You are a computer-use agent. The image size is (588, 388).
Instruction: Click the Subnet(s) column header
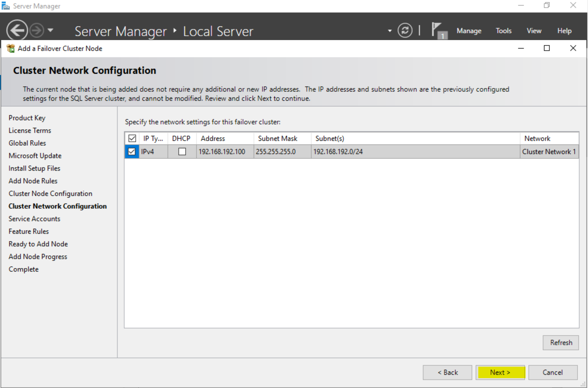pos(415,138)
